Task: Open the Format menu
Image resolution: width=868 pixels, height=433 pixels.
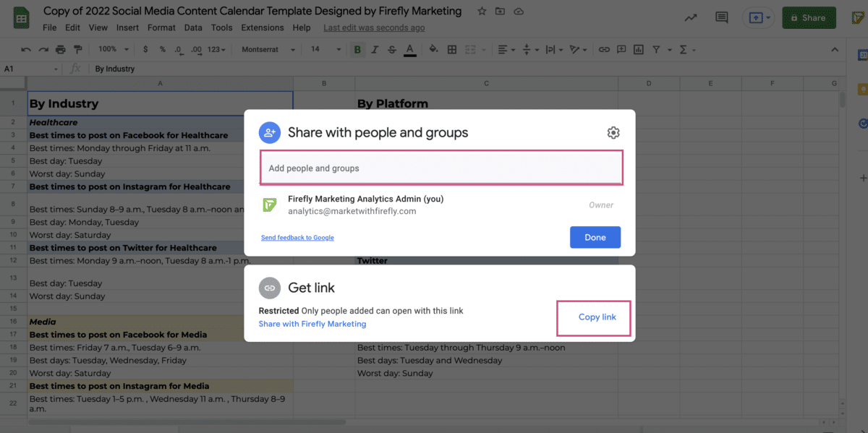Action: click(161, 27)
